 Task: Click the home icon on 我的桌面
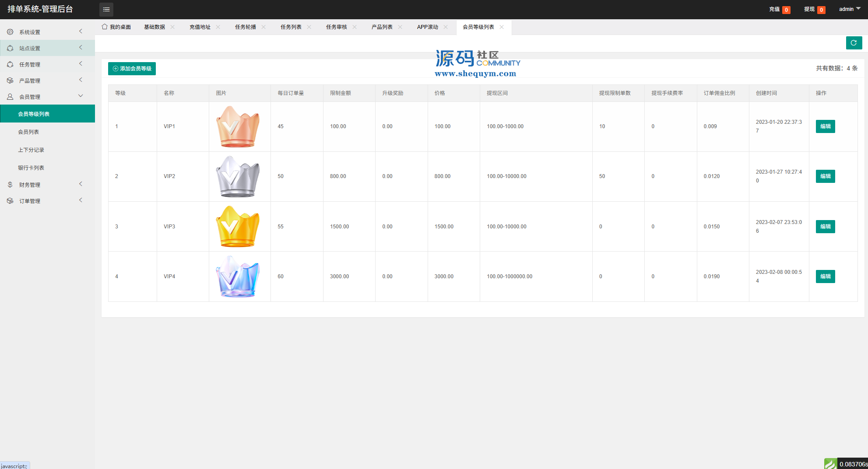click(x=105, y=27)
